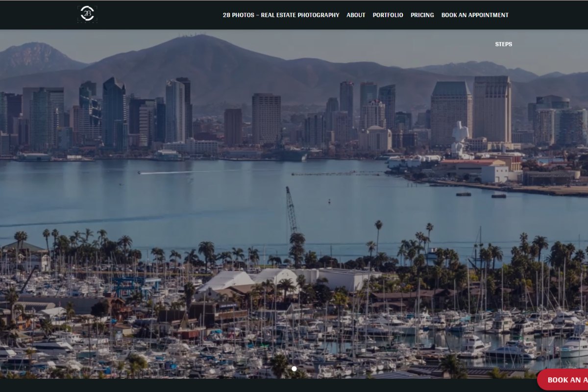Viewport: 588px width, 392px height.
Task: Go to the About page
Action: 356,15
